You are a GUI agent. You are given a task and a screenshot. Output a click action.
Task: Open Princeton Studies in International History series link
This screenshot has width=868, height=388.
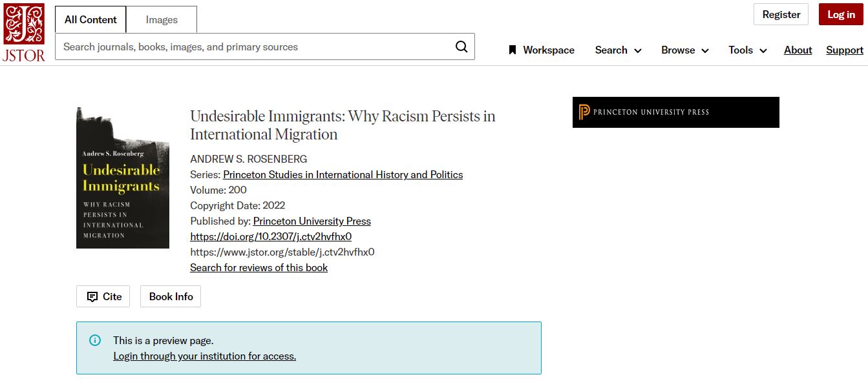(x=343, y=174)
